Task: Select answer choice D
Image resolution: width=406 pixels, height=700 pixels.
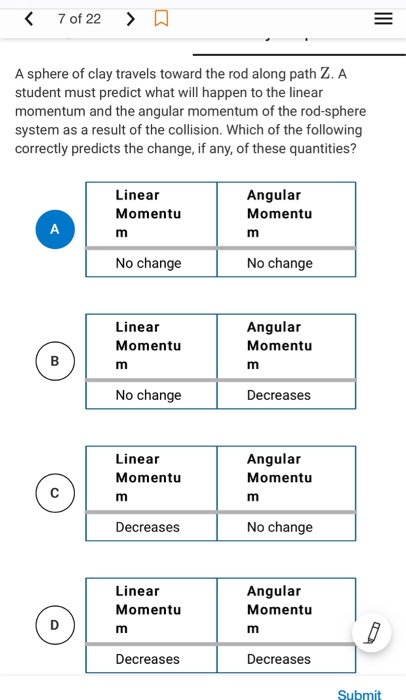Action: [x=55, y=625]
